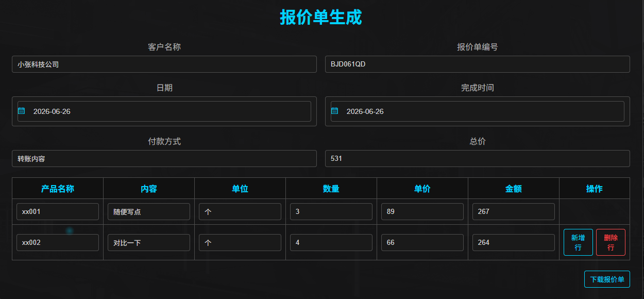Image resolution: width=644 pixels, height=299 pixels.
Task: Focus the 付款方式 input 转账内容
Action: pos(164,159)
